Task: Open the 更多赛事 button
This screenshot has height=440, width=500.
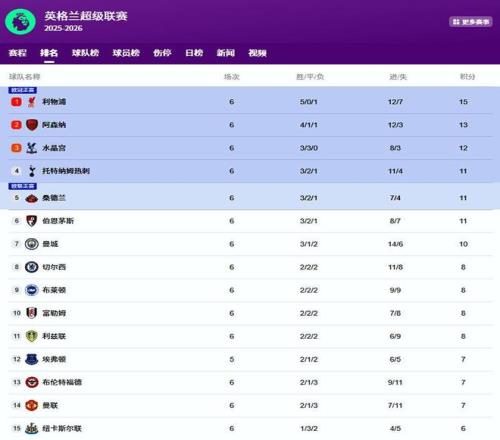Action: pyautogui.click(x=471, y=22)
